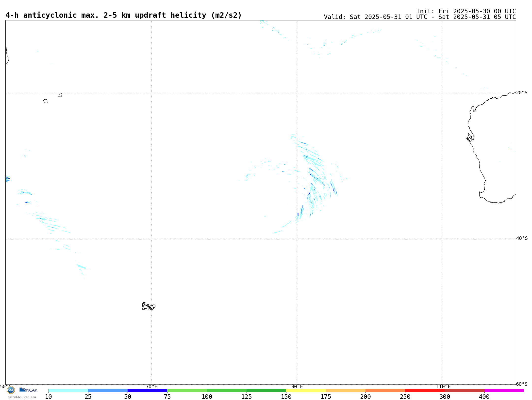Open the ensemble.ucar.edu link text

click(22, 397)
